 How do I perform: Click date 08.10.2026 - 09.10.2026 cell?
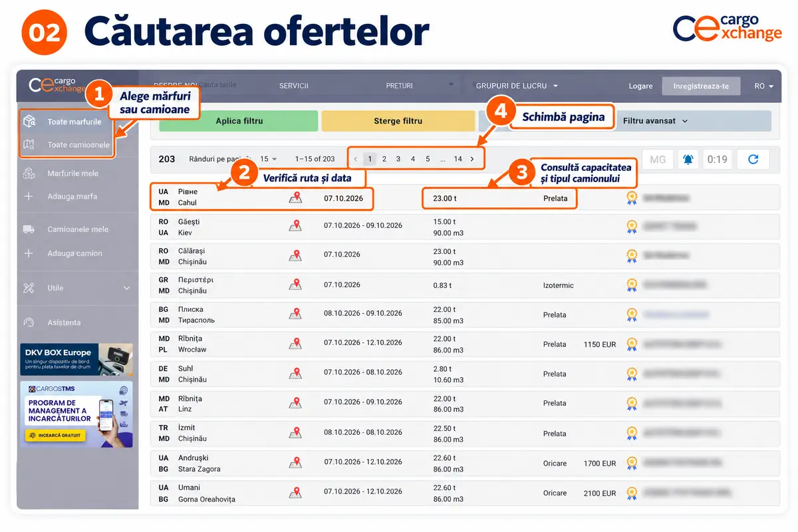pos(363,313)
